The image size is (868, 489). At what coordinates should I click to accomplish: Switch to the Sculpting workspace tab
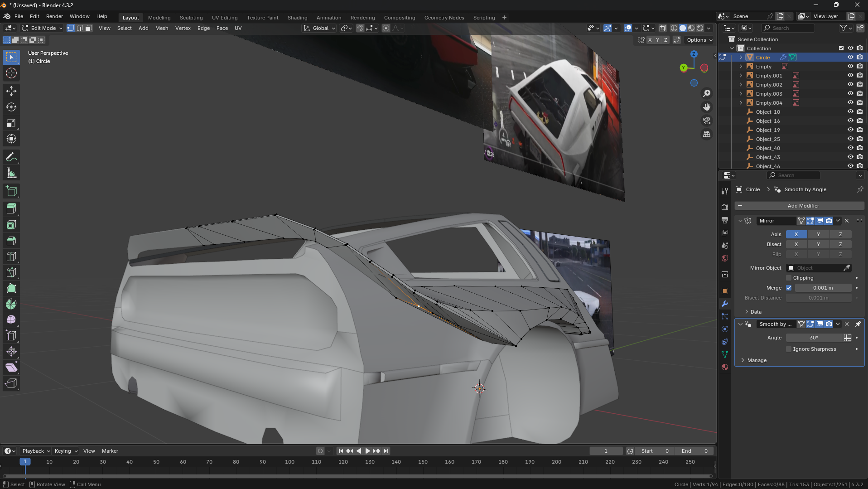click(191, 18)
